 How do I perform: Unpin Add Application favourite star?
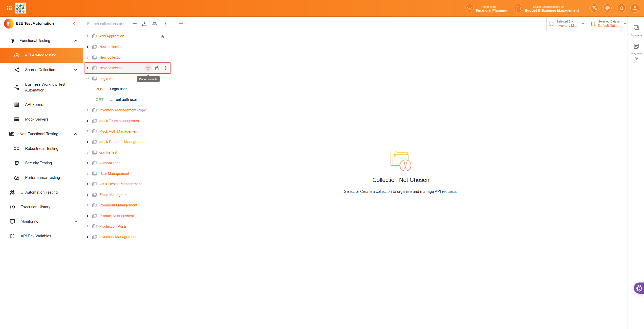click(x=163, y=36)
